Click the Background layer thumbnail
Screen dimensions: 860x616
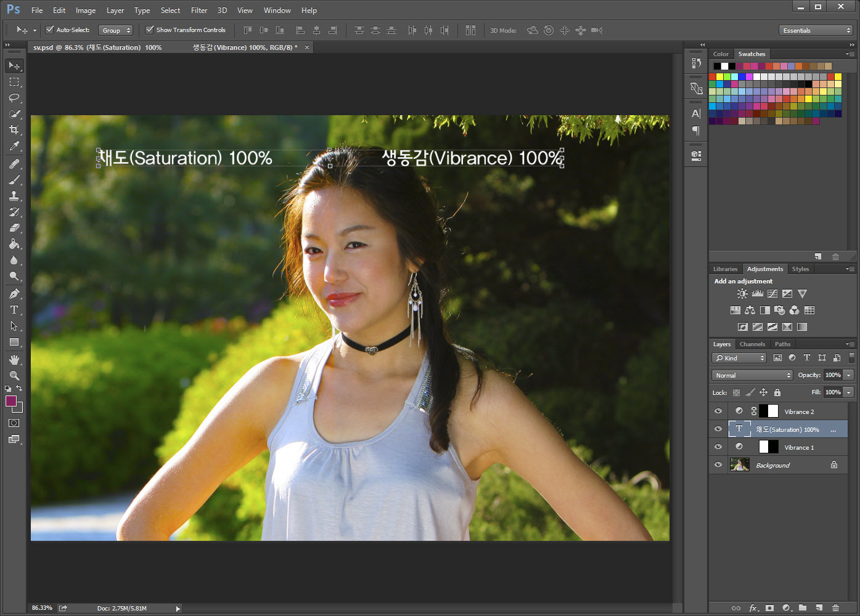coord(739,464)
